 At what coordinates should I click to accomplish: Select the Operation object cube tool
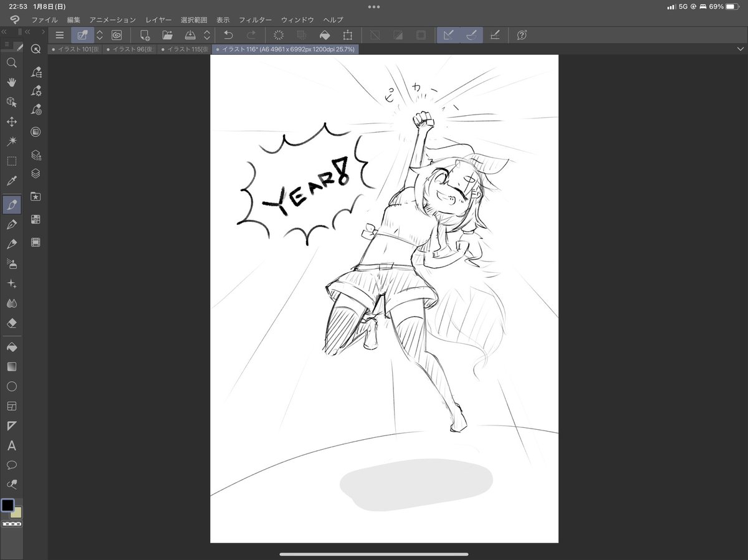click(11, 102)
